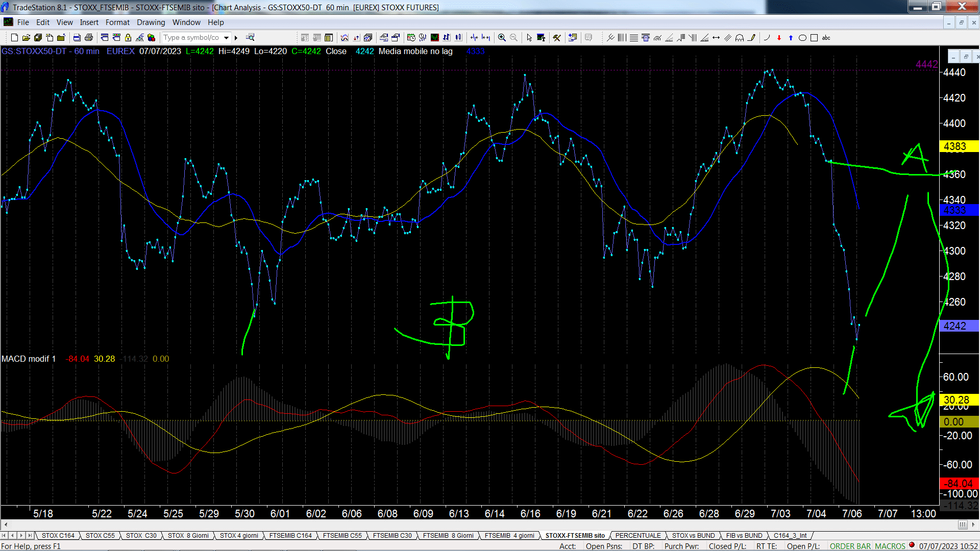Screen dimensions: 980x551
Task: Switch to the STOX vs BUND tab
Action: [693, 535]
